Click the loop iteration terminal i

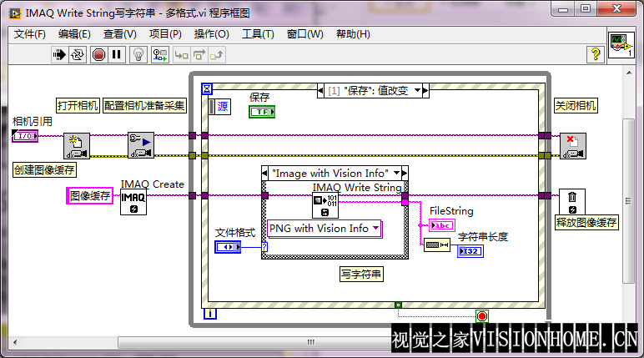pos(210,314)
